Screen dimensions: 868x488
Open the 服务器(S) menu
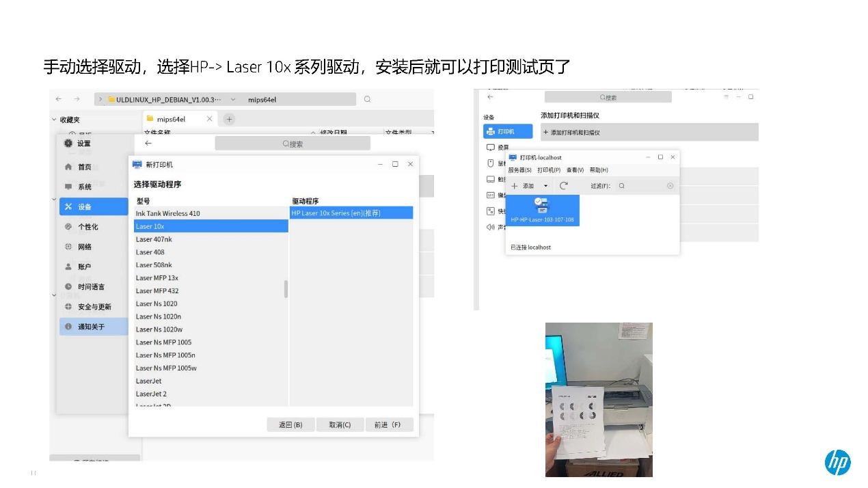(x=519, y=170)
